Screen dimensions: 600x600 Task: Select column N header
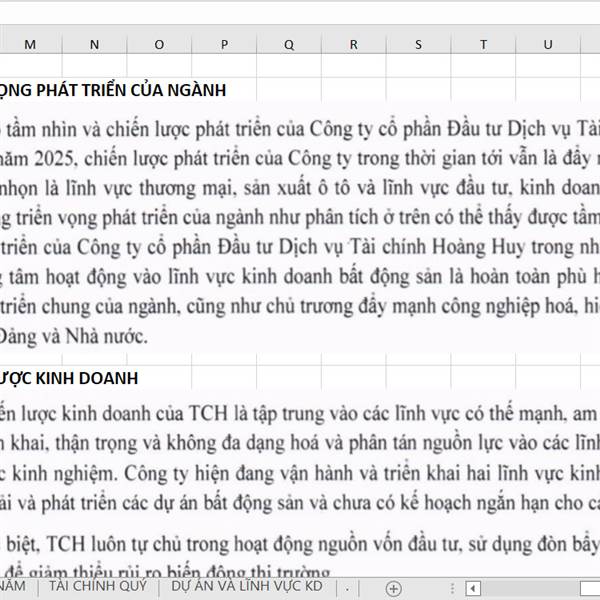[x=95, y=44]
